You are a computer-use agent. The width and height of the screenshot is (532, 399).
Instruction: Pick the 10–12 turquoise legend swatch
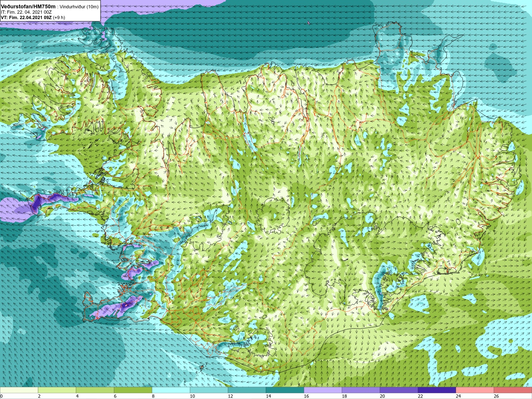pos(209,390)
